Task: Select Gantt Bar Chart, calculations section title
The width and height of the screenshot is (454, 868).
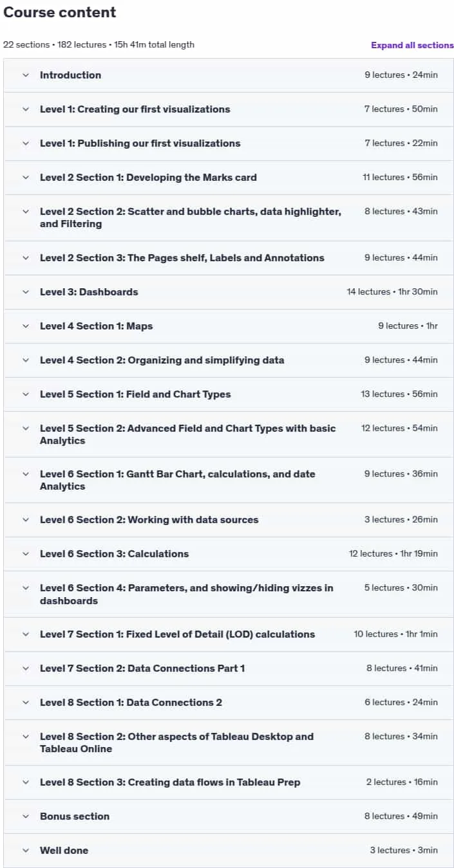Action: 178,480
